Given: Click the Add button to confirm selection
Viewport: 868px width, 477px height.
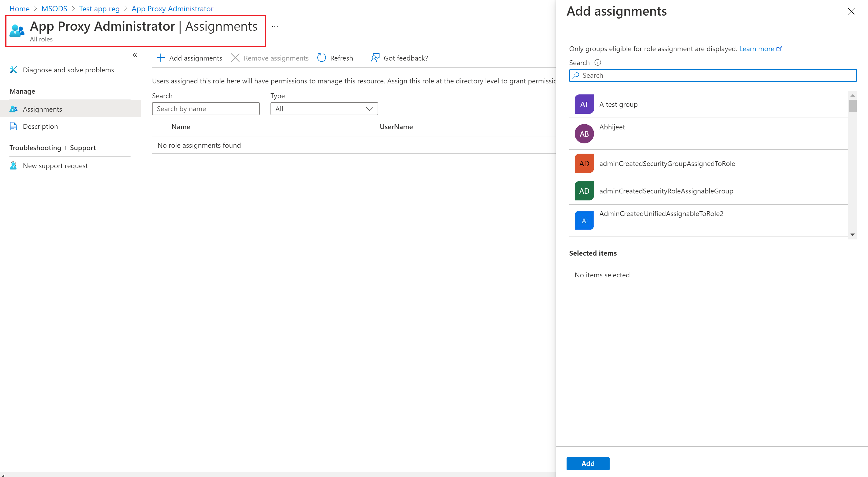Looking at the screenshot, I should point(587,464).
